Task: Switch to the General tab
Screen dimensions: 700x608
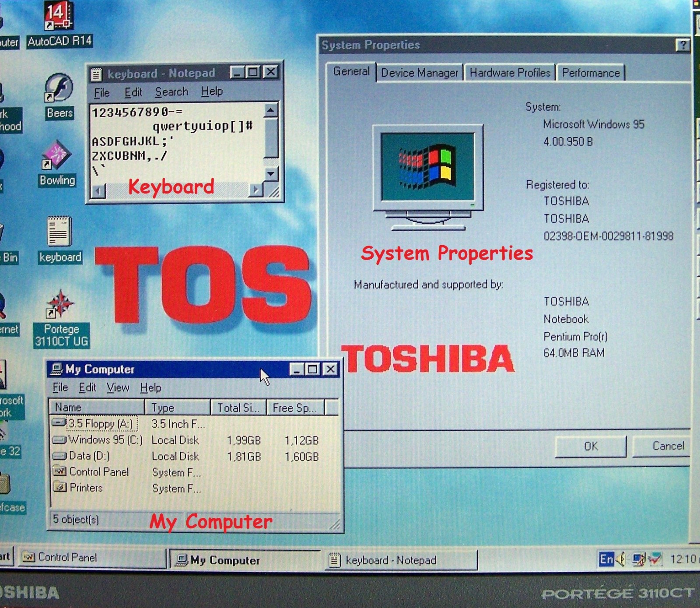Action: (x=351, y=71)
